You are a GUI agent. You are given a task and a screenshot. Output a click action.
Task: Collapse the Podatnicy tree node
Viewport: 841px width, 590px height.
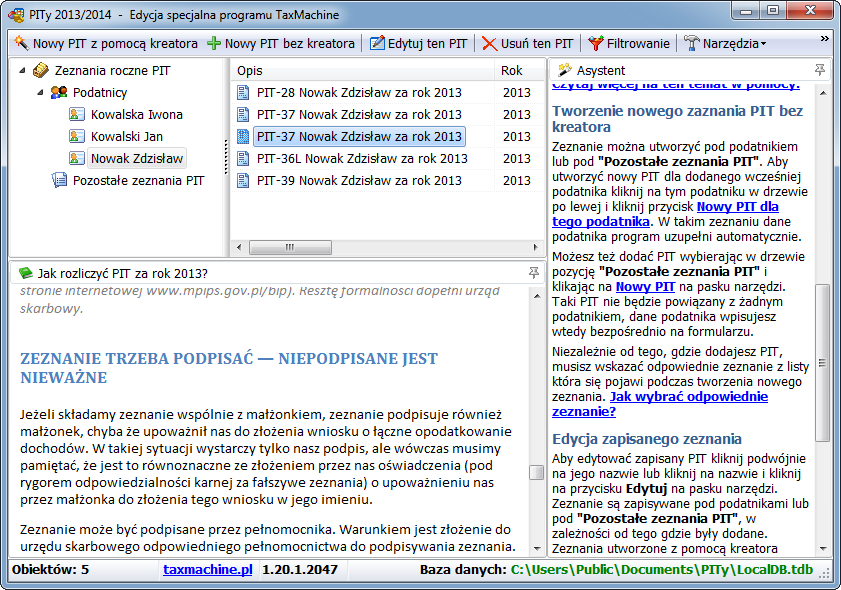point(40,92)
